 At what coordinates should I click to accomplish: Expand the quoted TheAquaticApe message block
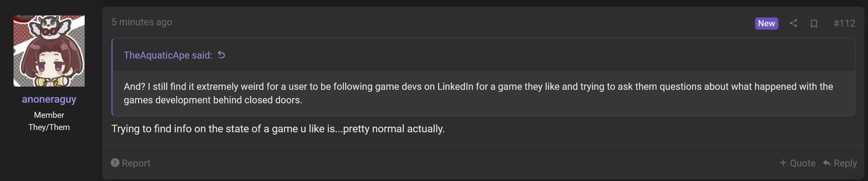[484, 93]
